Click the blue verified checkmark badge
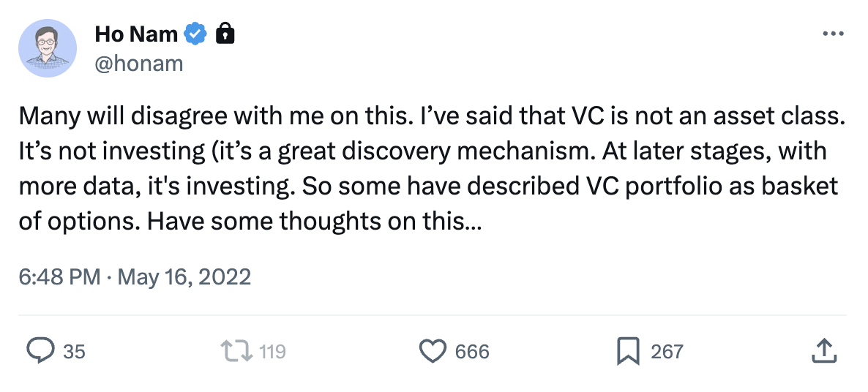 point(195,34)
